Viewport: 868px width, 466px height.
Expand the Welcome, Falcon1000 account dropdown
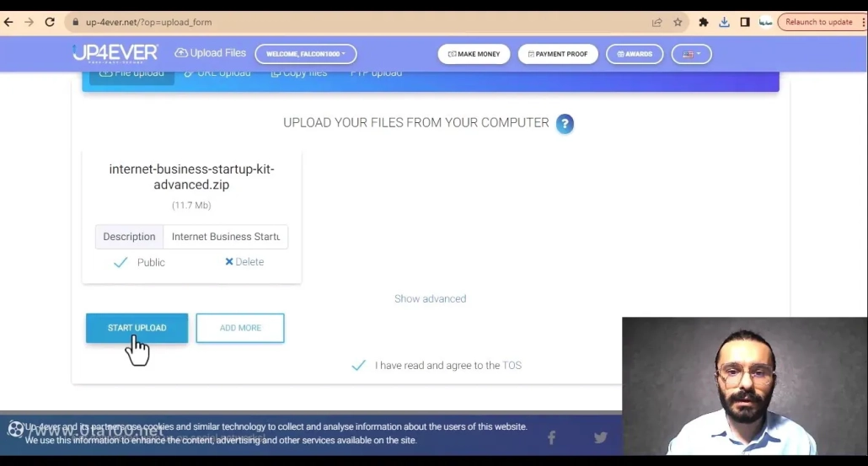tap(306, 54)
